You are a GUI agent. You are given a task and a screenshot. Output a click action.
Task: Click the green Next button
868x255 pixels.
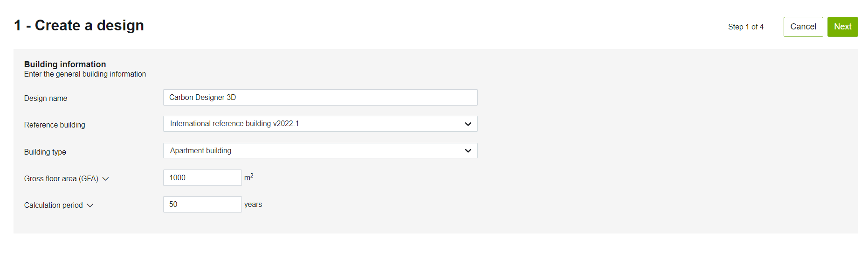click(842, 27)
